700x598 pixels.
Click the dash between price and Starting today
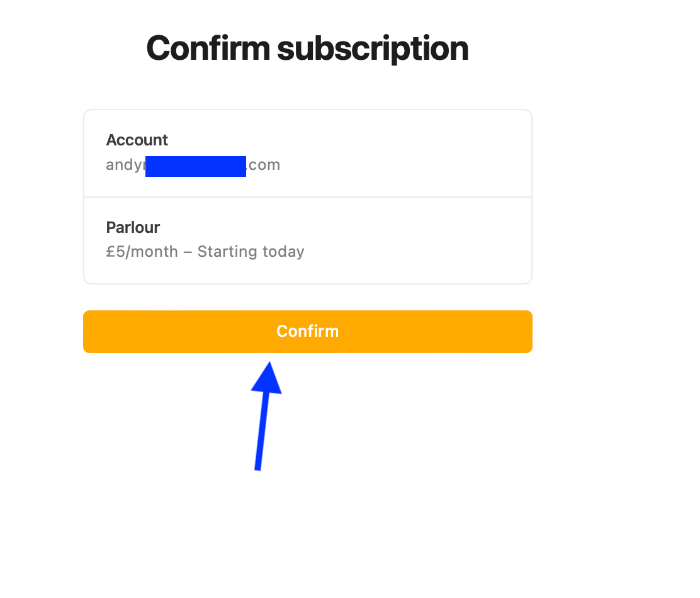click(x=188, y=252)
